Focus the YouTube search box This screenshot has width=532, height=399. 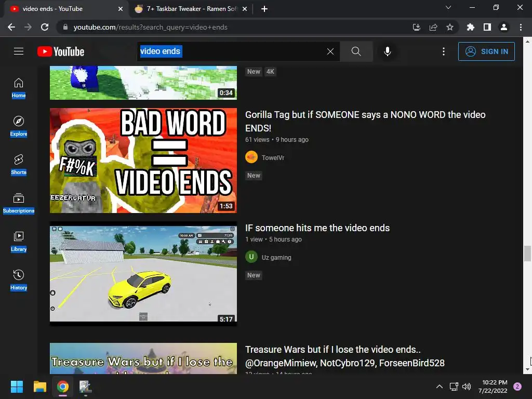(x=238, y=51)
